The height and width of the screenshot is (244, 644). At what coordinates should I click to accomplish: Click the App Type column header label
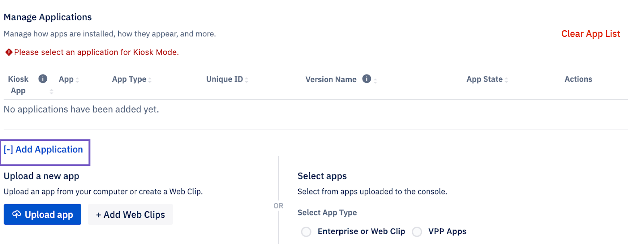pyautogui.click(x=129, y=79)
